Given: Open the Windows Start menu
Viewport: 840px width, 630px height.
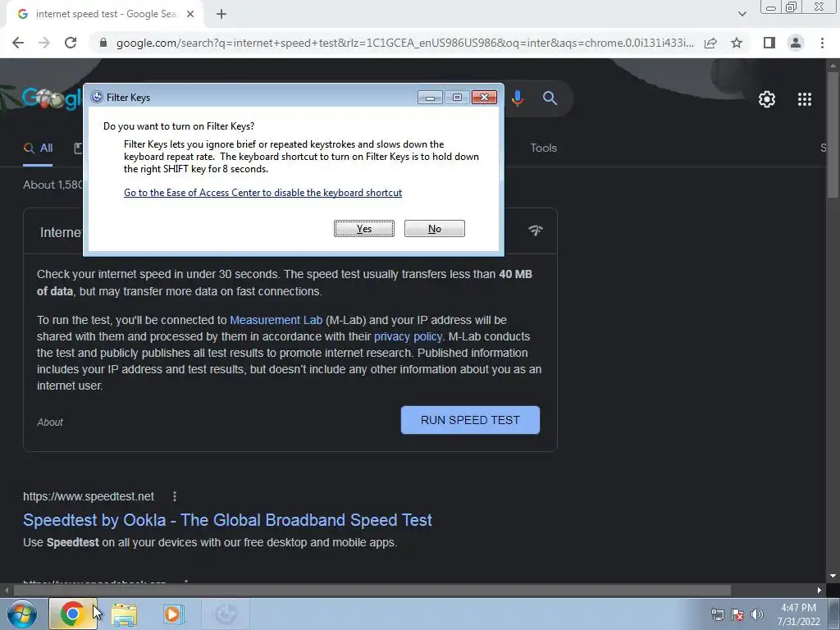Looking at the screenshot, I should [21, 614].
